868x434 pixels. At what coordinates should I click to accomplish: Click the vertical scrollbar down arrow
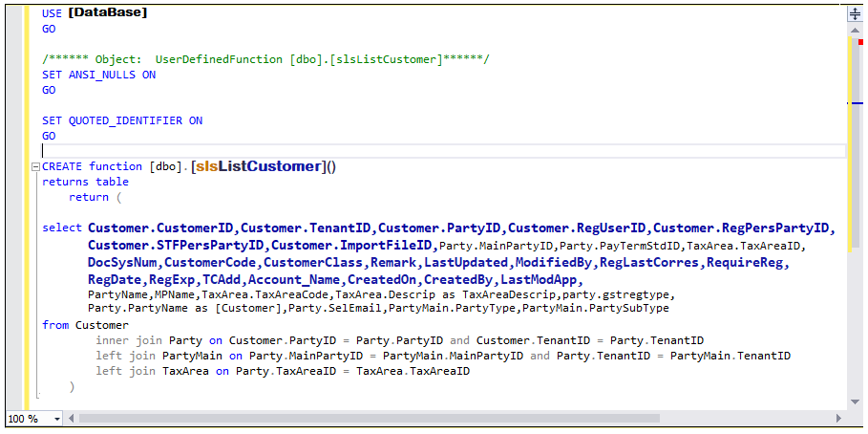[x=855, y=401]
